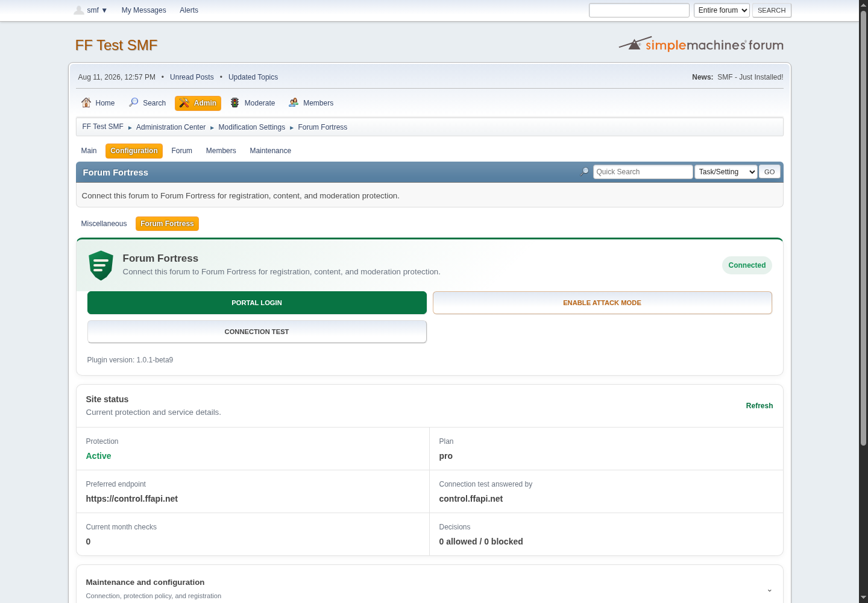Viewport: 868px width, 603px height.
Task: Focus the top forum search input field
Action: point(639,10)
